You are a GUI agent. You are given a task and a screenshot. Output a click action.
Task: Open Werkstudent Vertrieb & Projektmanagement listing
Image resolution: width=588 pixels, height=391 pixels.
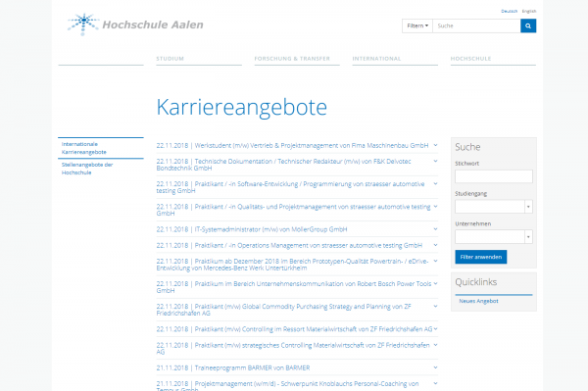point(292,145)
